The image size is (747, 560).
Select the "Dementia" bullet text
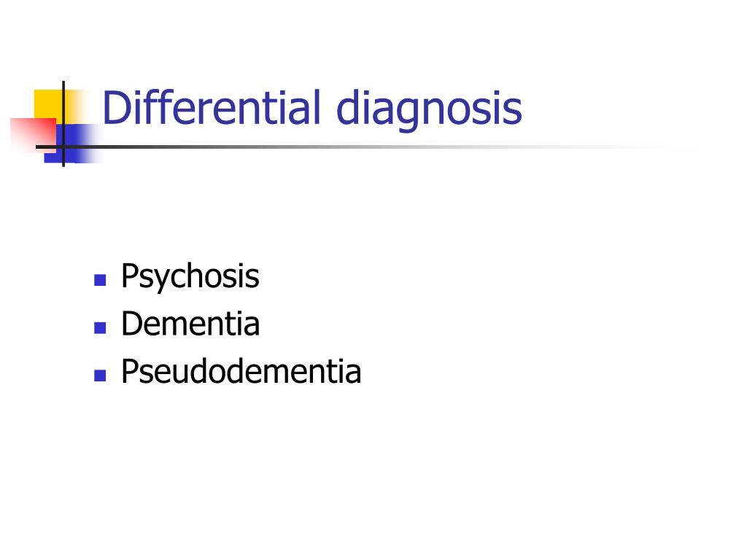point(190,324)
